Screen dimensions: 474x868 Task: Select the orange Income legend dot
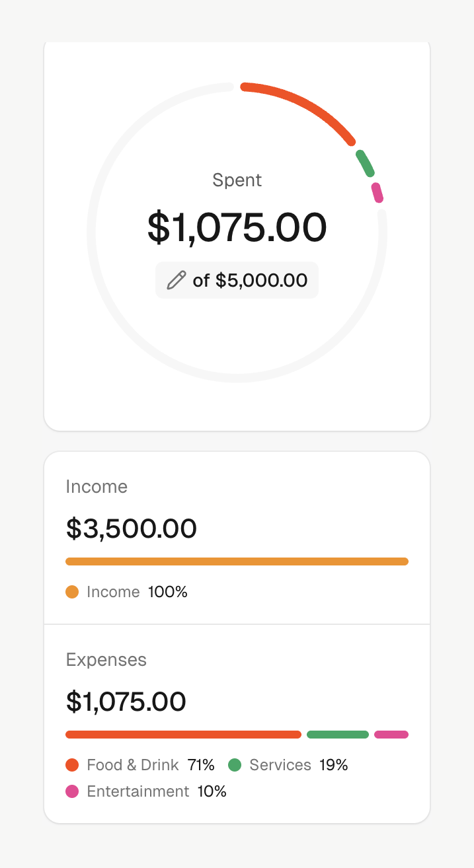click(73, 592)
